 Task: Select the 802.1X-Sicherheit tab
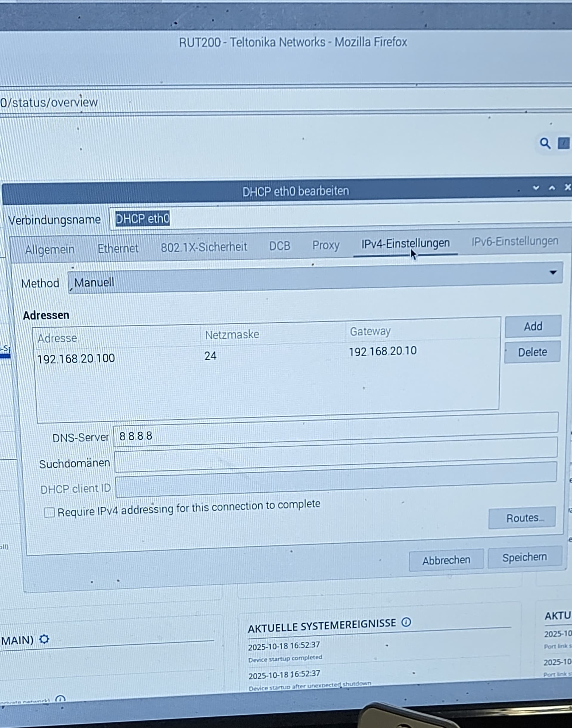(x=203, y=247)
